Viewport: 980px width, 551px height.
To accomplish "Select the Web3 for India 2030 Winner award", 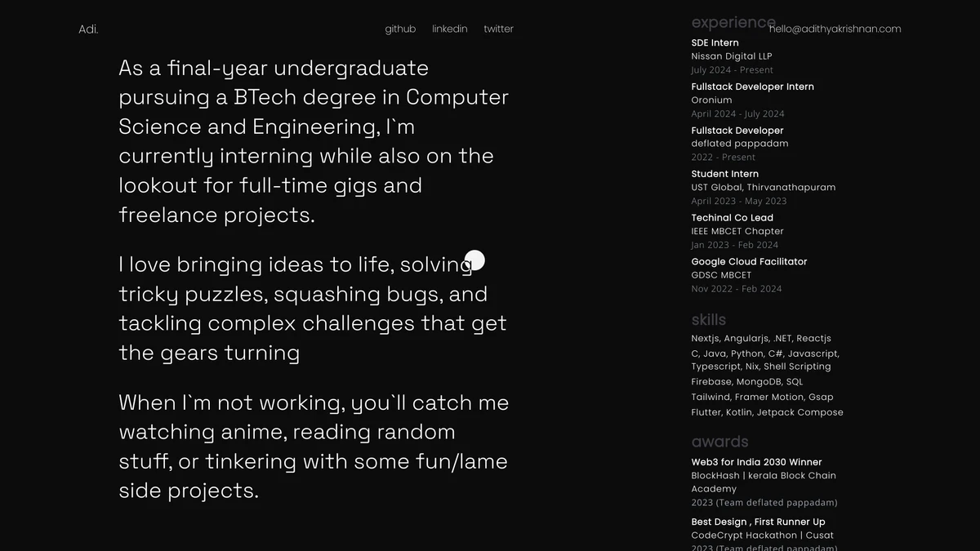I will (x=756, y=462).
